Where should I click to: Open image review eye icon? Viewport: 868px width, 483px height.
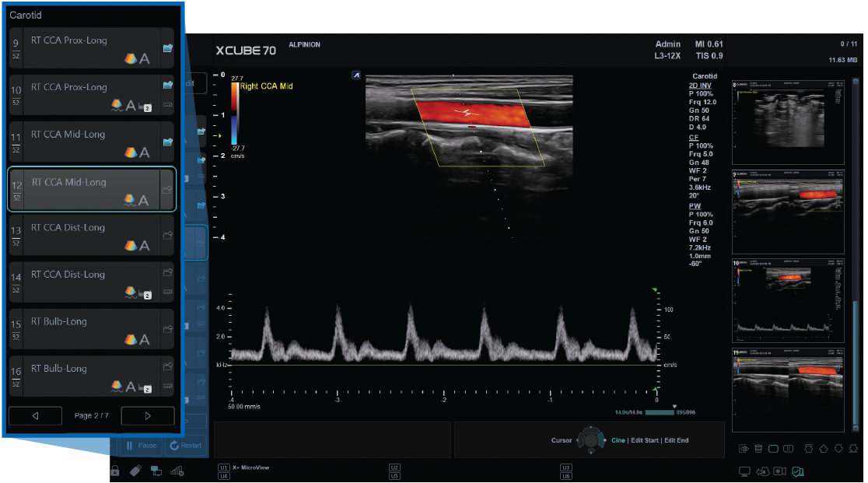click(744, 449)
